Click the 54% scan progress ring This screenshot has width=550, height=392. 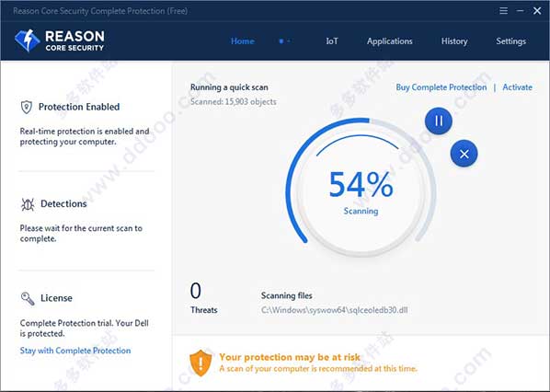[x=361, y=187]
